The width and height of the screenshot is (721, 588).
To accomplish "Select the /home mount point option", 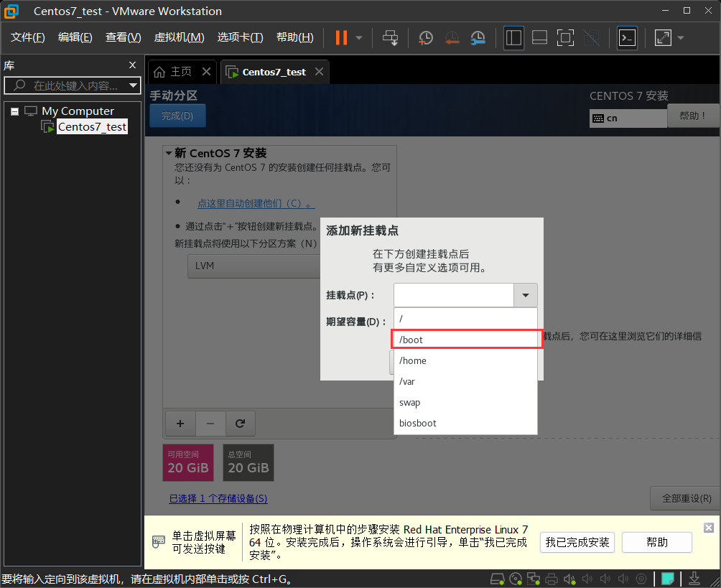I will 465,361.
